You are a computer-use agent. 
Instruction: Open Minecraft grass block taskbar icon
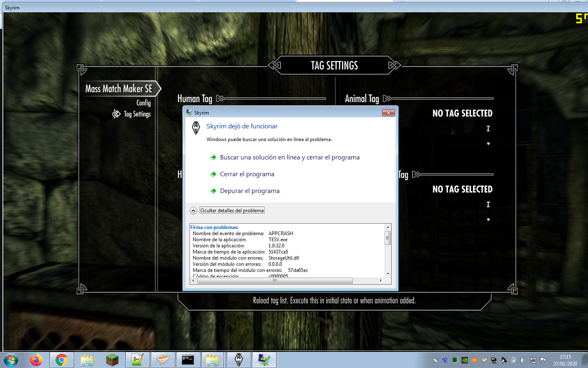click(x=112, y=360)
